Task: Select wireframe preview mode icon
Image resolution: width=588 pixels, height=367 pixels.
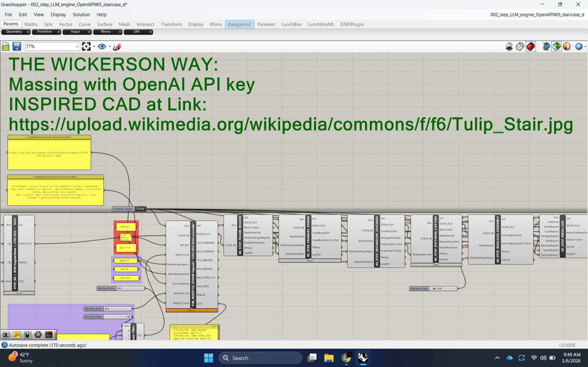Action: [x=520, y=47]
